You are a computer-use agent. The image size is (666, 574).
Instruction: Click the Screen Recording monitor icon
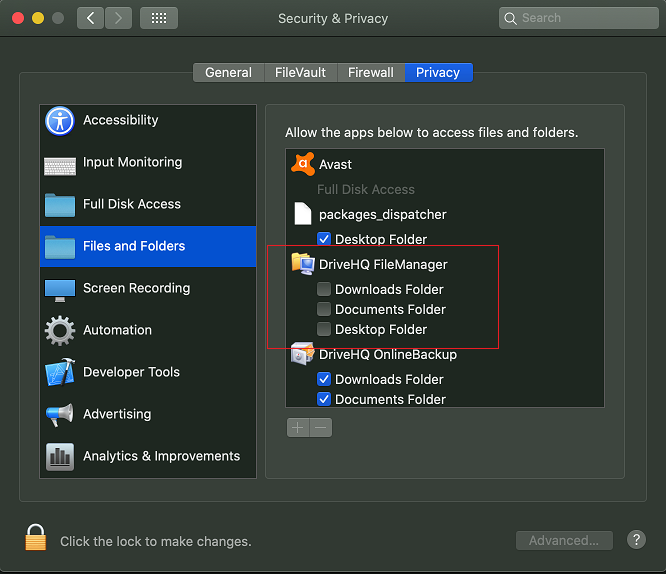60,290
